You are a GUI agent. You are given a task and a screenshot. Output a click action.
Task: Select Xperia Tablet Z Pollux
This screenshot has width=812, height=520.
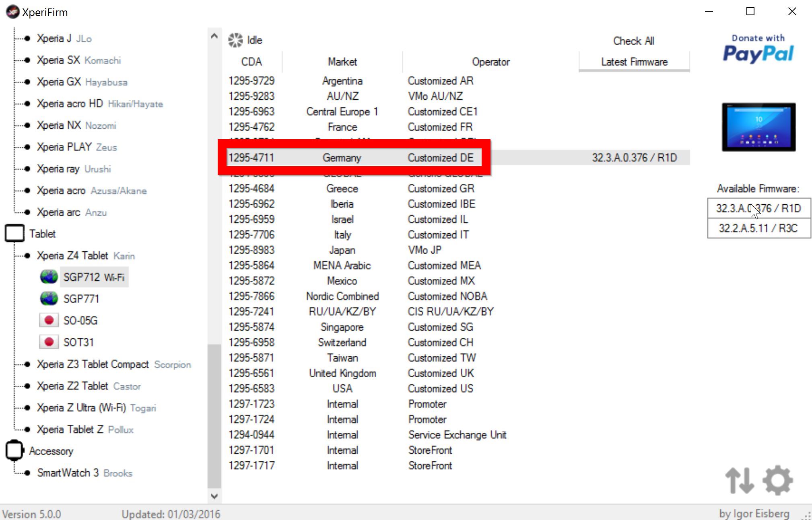point(85,430)
